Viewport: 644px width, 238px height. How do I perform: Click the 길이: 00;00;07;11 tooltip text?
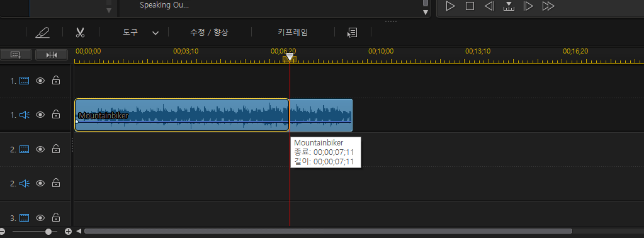[324, 162]
